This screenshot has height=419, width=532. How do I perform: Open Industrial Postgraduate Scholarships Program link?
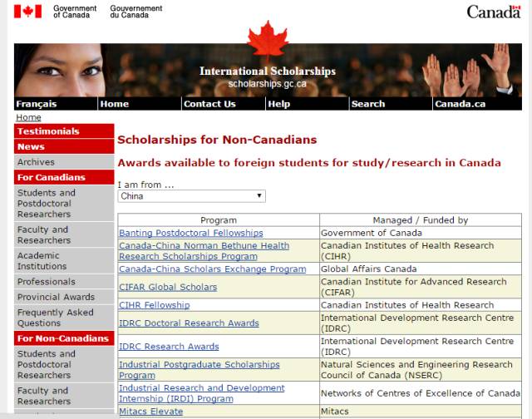point(199,370)
